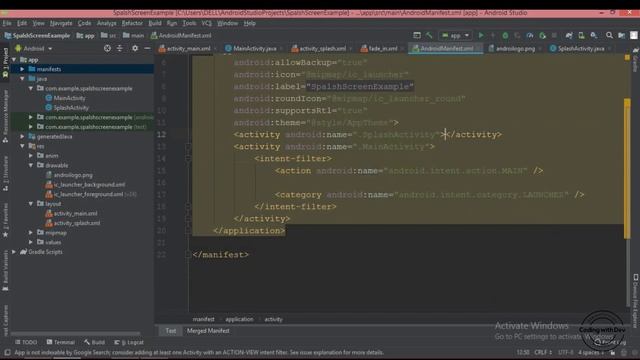
Task: Collapse the app module tree node
Action: pyautogui.click(x=14, y=60)
